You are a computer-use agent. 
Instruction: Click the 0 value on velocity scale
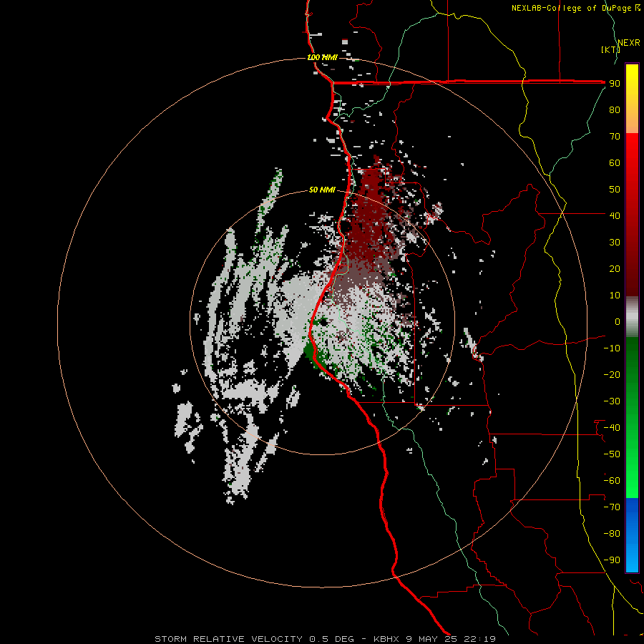pyautogui.click(x=618, y=322)
